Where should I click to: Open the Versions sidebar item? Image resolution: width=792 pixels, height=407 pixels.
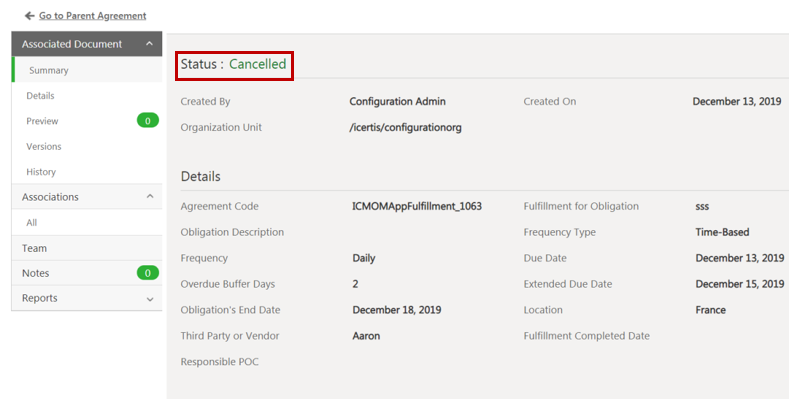tap(43, 147)
